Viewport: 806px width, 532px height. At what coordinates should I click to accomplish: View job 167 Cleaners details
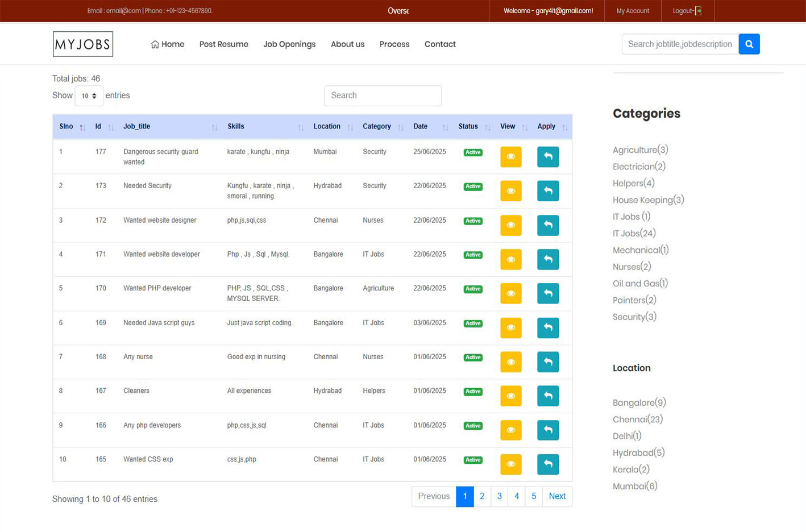(510, 396)
